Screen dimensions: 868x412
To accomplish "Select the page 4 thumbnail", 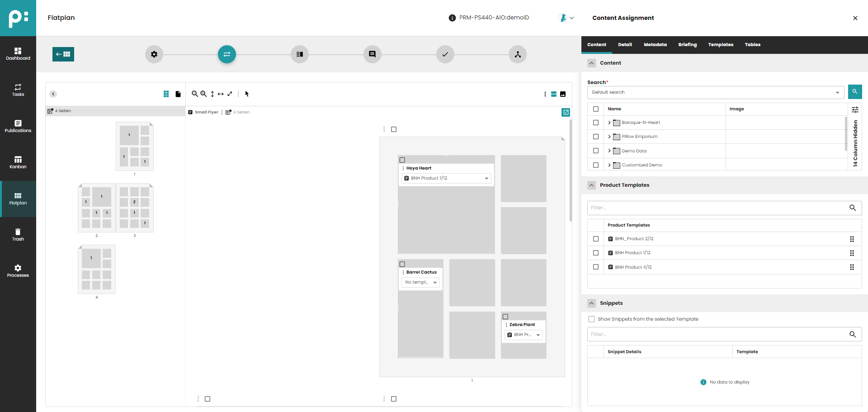I will [x=97, y=270].
